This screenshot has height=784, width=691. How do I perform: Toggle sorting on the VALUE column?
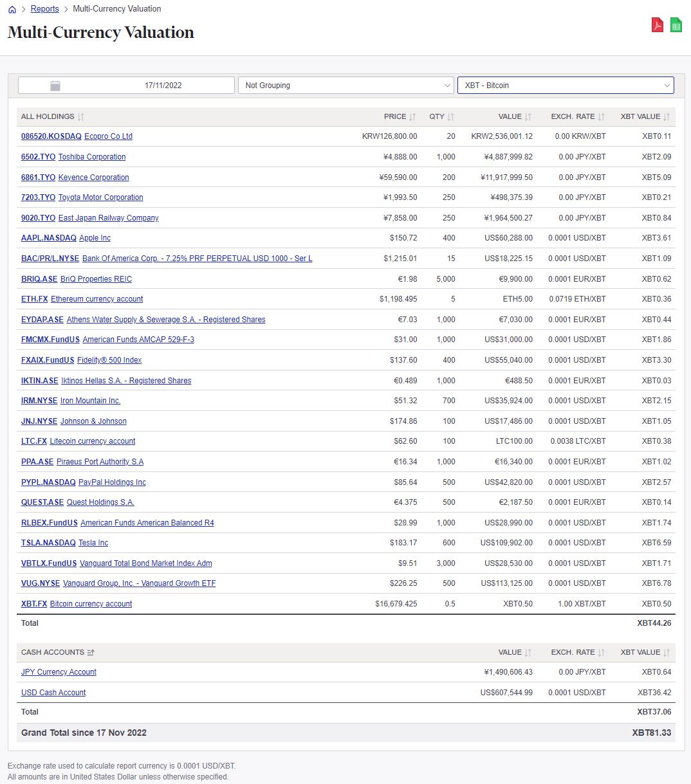click(x=528, y=116)
